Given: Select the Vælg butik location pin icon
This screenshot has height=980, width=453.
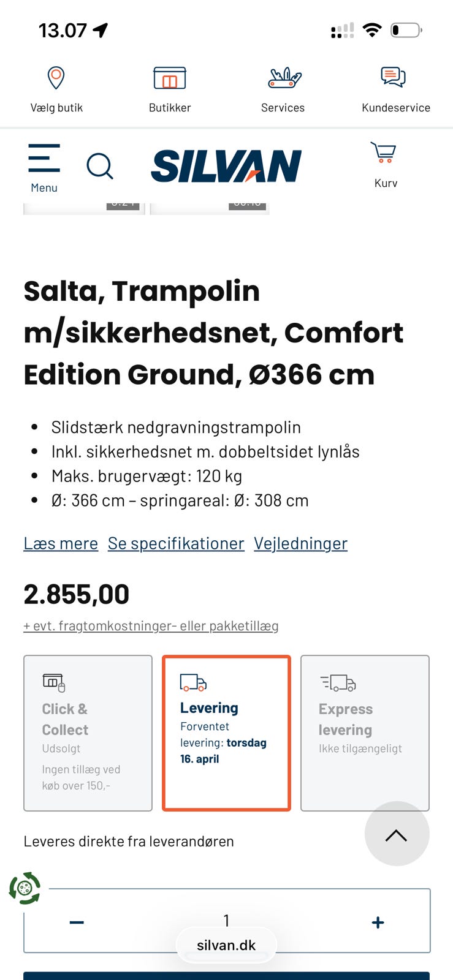Looking at the screenshot, I should 56,78.
